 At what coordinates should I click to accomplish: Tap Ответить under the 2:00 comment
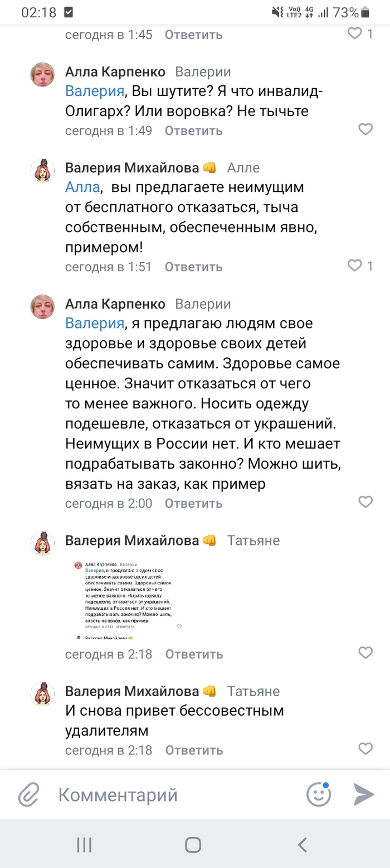click(x=194, y=503)
